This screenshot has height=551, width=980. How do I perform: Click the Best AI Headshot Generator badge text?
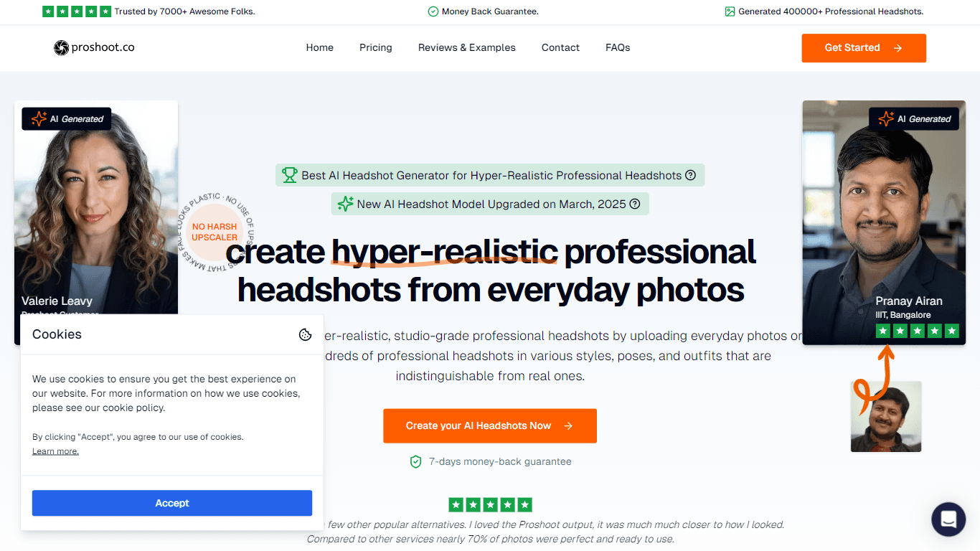491,175
